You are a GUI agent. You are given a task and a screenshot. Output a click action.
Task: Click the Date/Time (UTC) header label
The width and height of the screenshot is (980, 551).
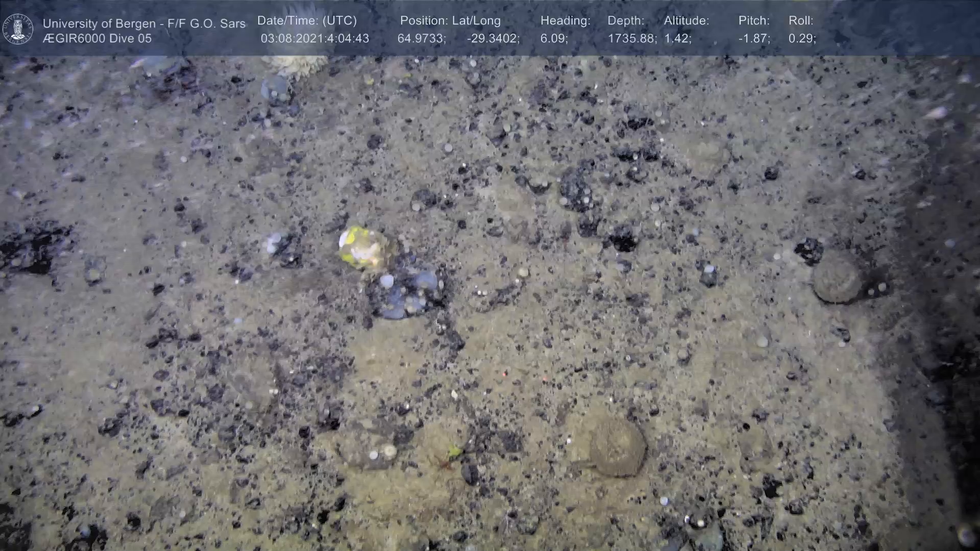point(307,21)
